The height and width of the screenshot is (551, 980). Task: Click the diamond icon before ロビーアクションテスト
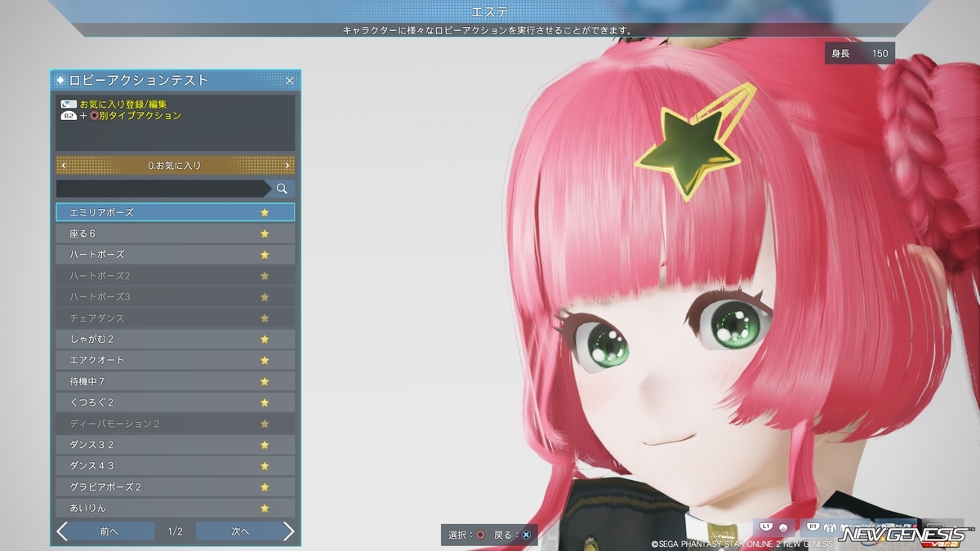pyautogui.click(x=61, y=80)
